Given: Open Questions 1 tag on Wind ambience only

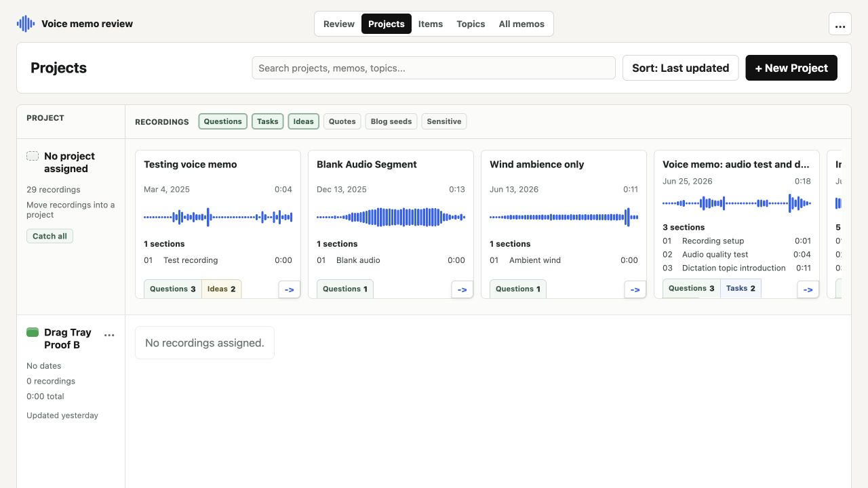Looking at the screenshot, I should pos(518,289).
